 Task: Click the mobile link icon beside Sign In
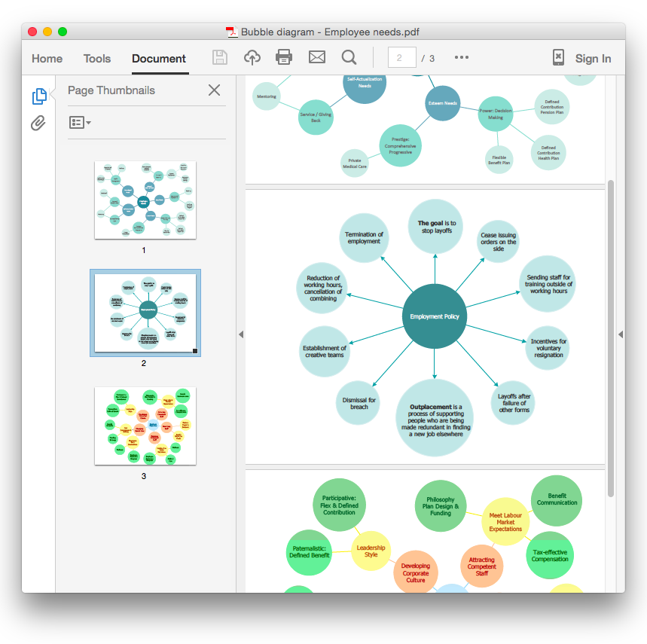coord(558,57)
